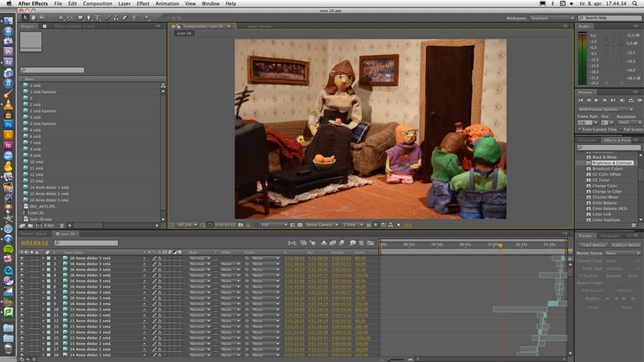The height and width of the screenshot is (362, 644).
Task: Open the Composition menu
Action: [x=97, y=3]
